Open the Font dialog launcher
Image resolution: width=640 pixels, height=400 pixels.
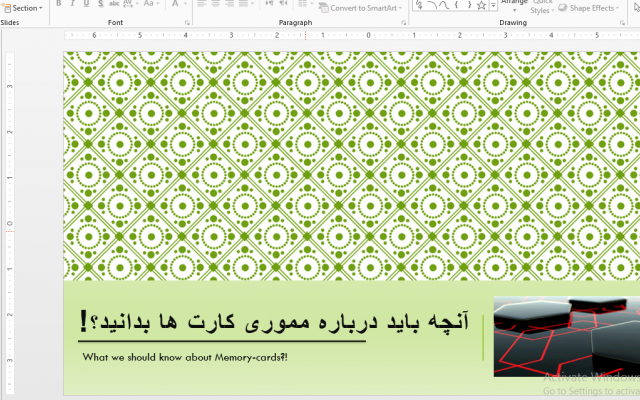[x=187, y=23]
